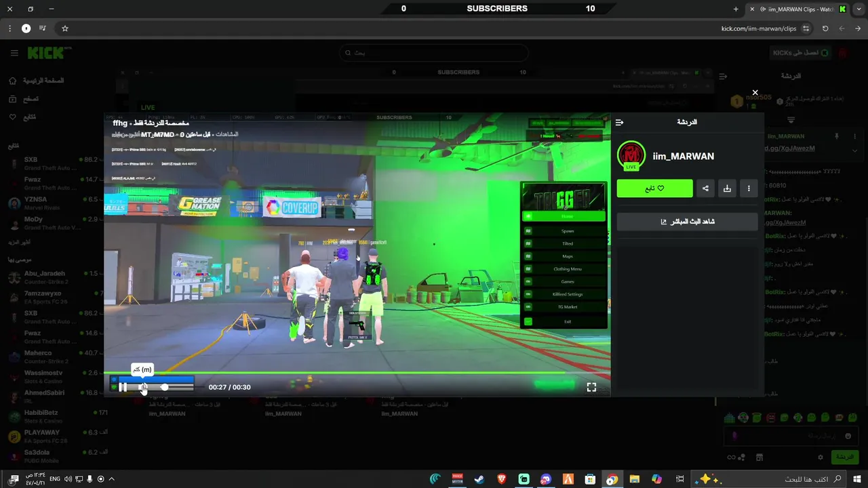Image resolution: width=868 pixels, height=488 pixels.
Task: Go to Home in sidebar
Action: click(x=37, y=81)
